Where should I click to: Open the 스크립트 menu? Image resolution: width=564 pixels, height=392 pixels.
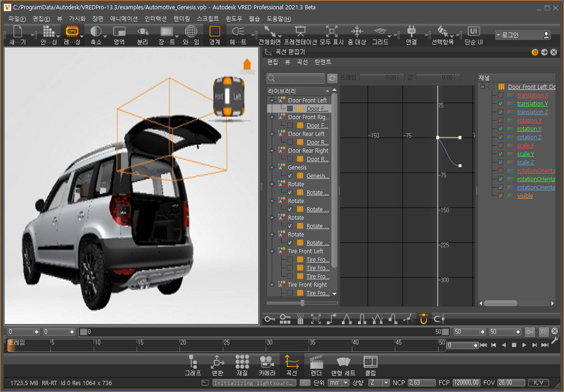tap(208, 19)
